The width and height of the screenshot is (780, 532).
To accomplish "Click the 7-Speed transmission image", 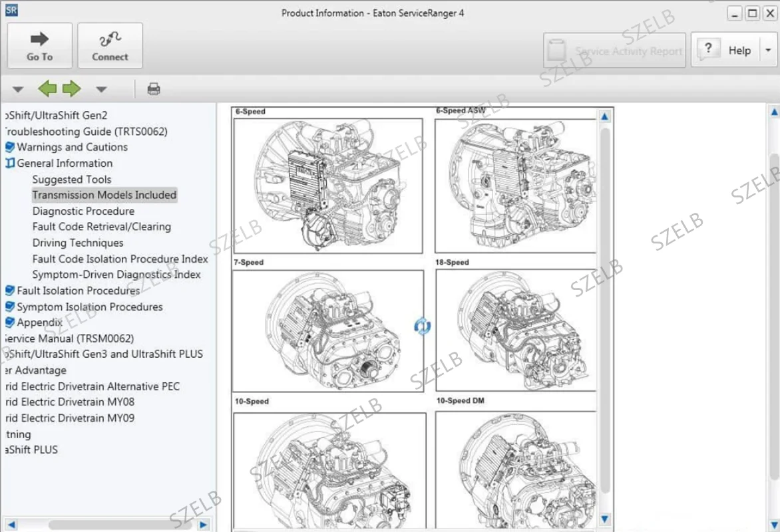I will click(x=328, y=331).
